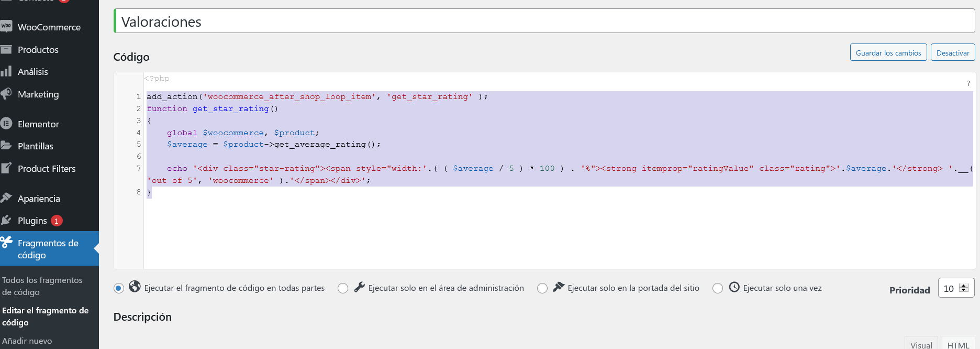
Task: Click the Fragmentos de código scissors icon
Action: [x=6, y=243]
